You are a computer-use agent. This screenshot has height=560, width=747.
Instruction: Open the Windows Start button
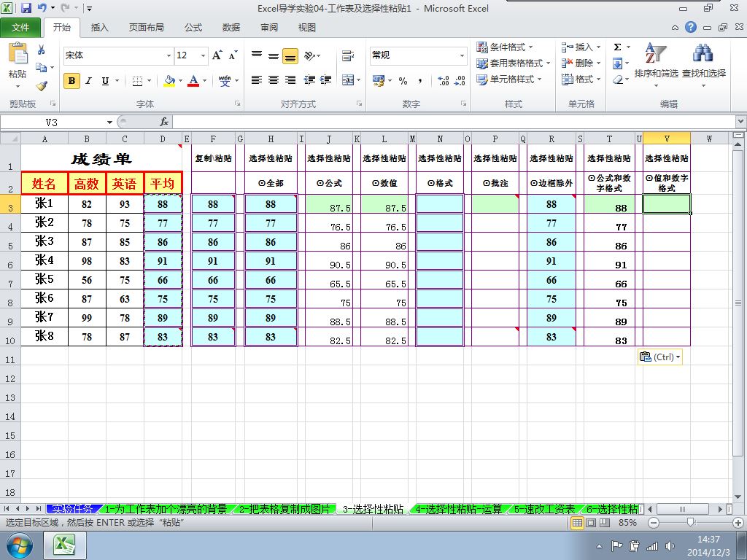pos(20,545)
